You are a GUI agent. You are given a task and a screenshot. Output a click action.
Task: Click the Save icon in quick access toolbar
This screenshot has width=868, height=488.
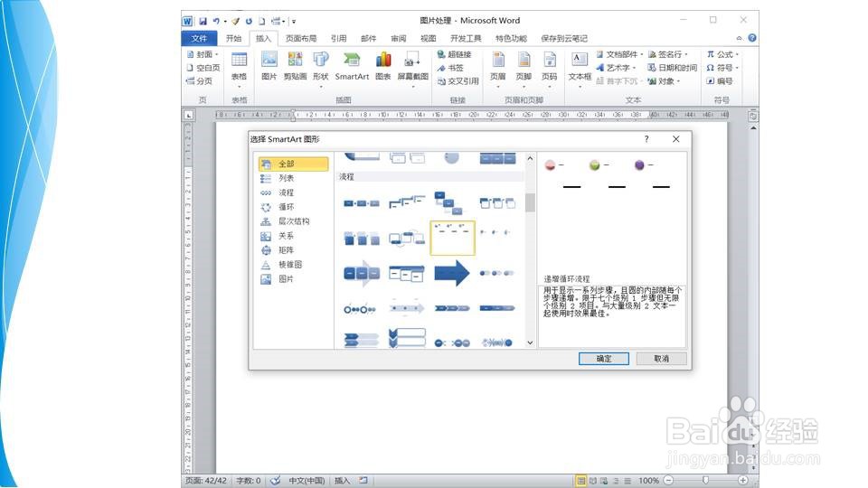click(203, 21)
